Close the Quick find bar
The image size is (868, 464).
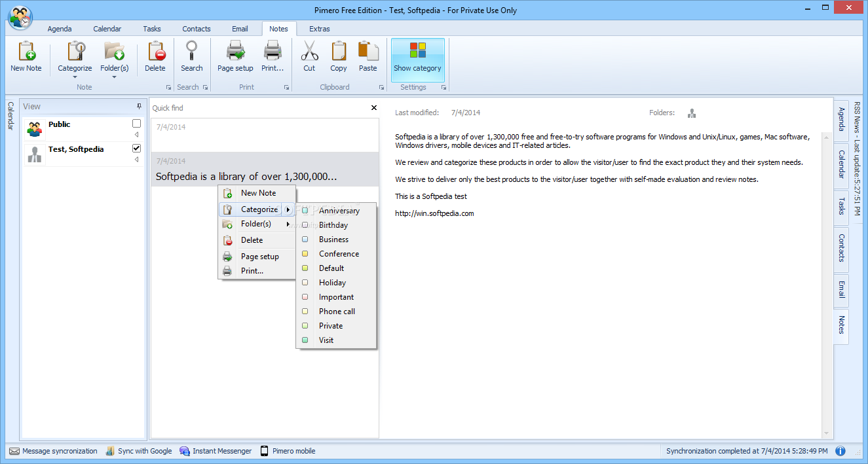pos(374,108)
